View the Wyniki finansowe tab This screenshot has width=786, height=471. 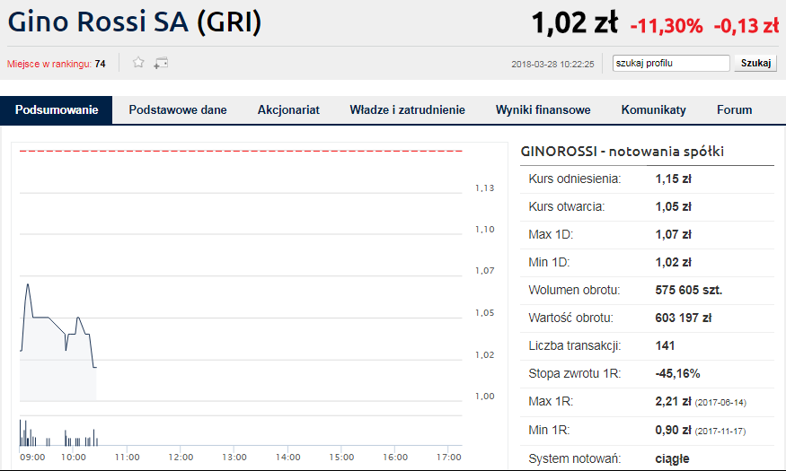[543, 110]
